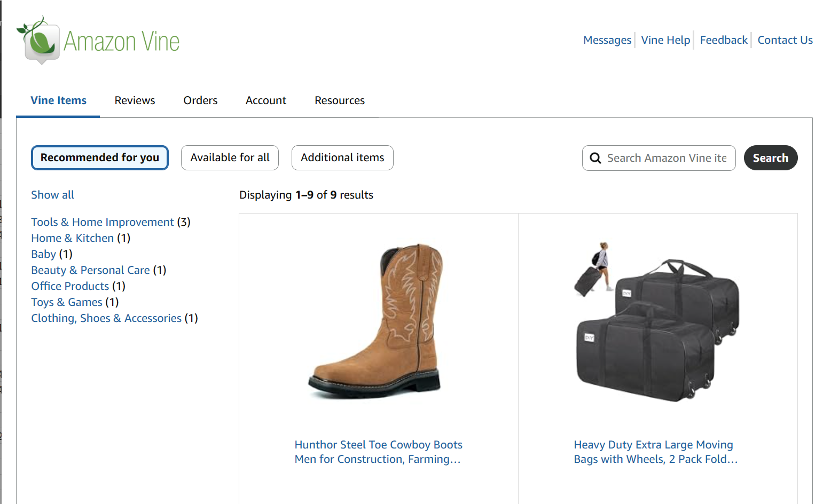Open Heavy Duty Extra Large Moving Bags link
Image resolution: width=823 pixels, height=504 pixels.
(x=656, y=452)
